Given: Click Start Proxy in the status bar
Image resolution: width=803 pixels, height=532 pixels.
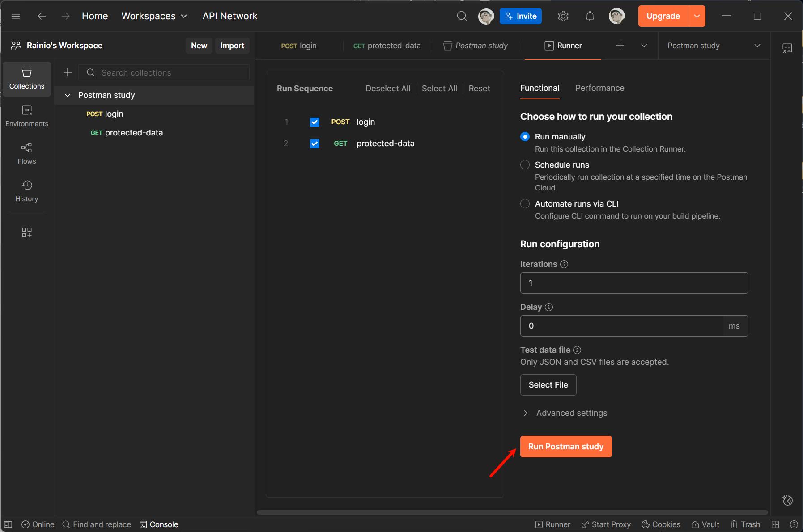Looking at the screenshot, I should coord(606,524).
